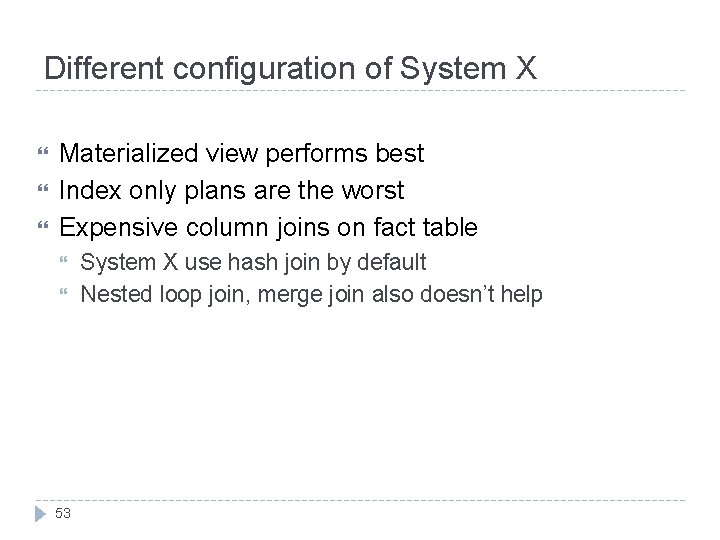The image size is (720, 540).
Task: Click the bullet marker beside "Materialized view performs best"
Action: point(42,155)
